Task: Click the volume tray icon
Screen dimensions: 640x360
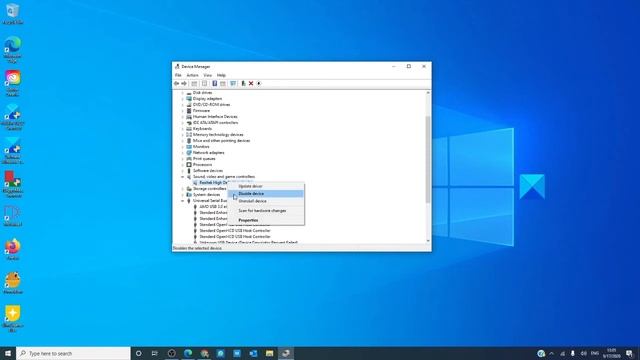Action: tap(584, 353)
